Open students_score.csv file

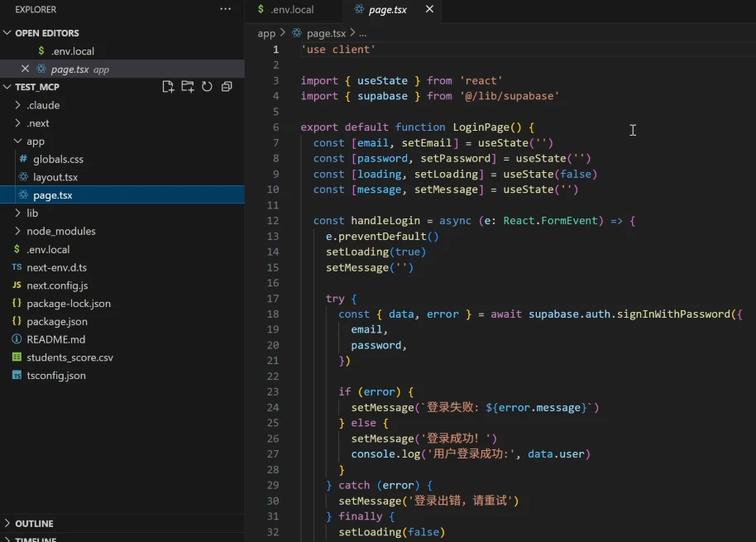[x=70, y=357]
